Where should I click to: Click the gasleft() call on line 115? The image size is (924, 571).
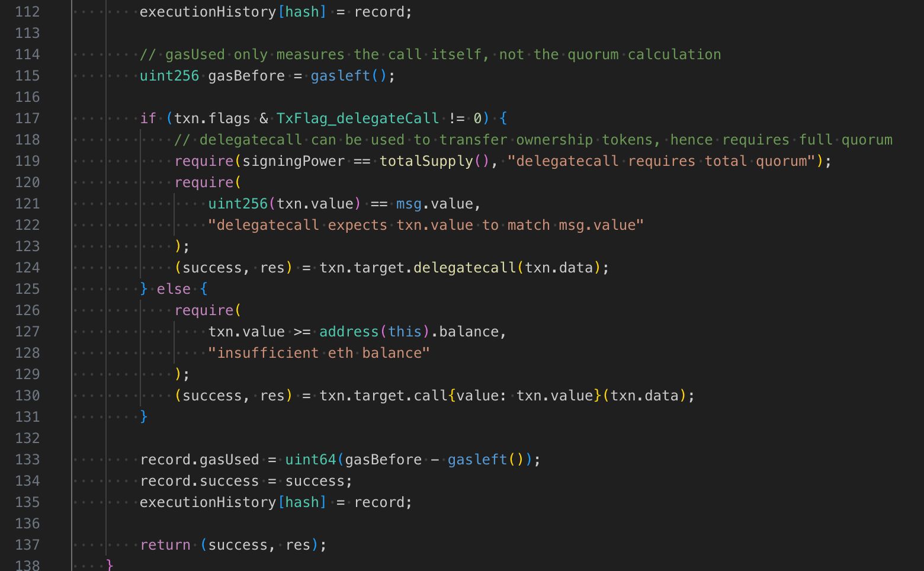[349, 76]
